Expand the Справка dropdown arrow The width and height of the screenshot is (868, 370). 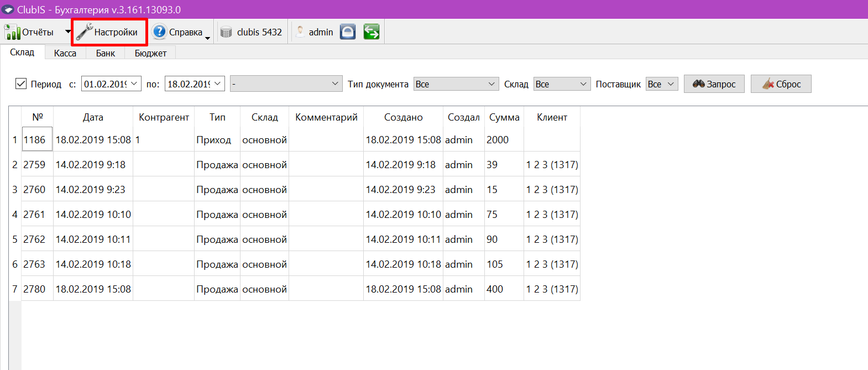[208, 38]
